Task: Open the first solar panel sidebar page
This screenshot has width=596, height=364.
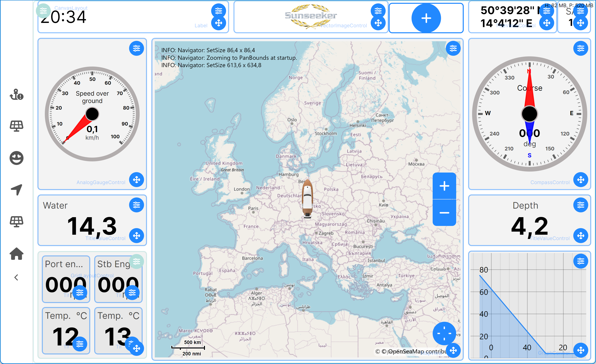Action: pyautogui.click(x=17, y=126)
